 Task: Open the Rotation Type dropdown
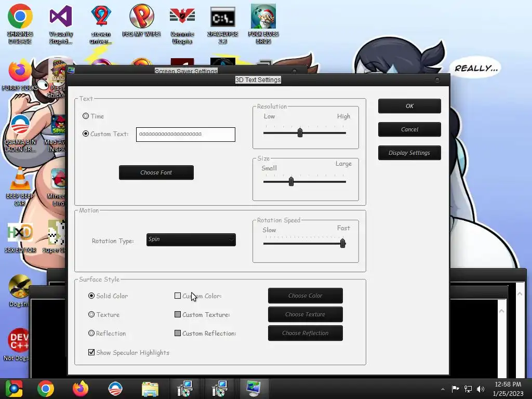click(191, 240)
